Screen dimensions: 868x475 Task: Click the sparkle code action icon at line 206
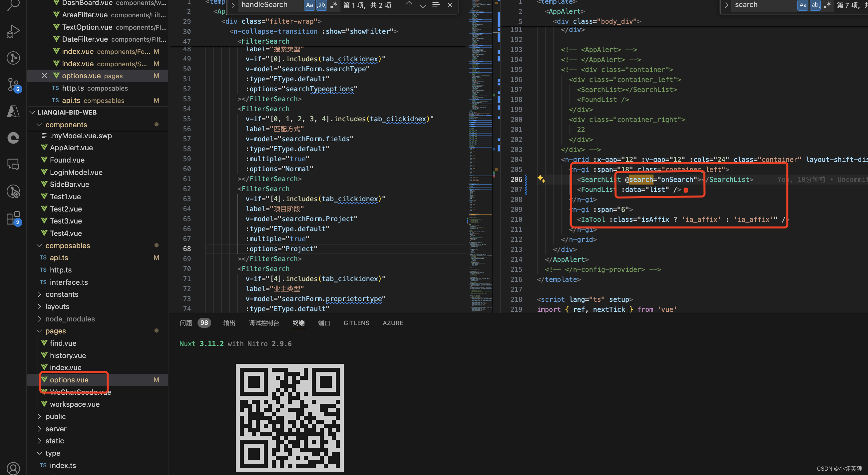(541, 179)
